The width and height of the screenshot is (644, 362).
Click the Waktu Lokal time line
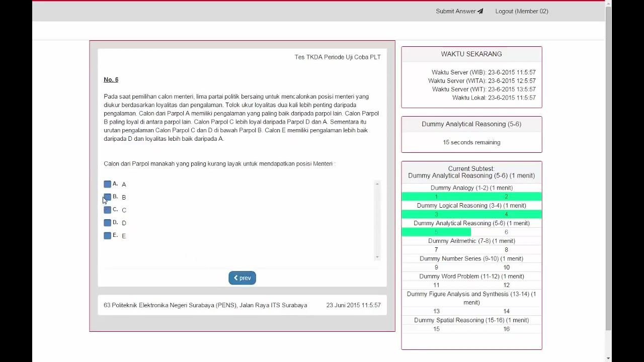point(494,98)
